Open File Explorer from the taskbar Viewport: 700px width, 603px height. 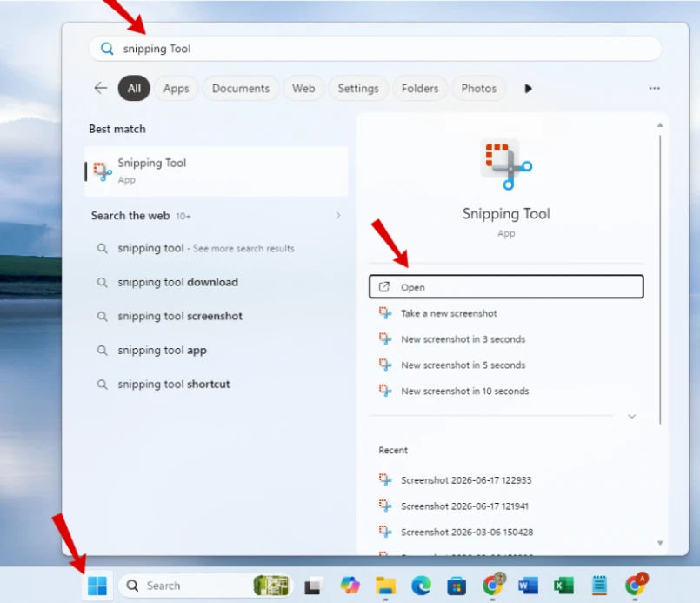pyautogui.click(x=385, y=585)
